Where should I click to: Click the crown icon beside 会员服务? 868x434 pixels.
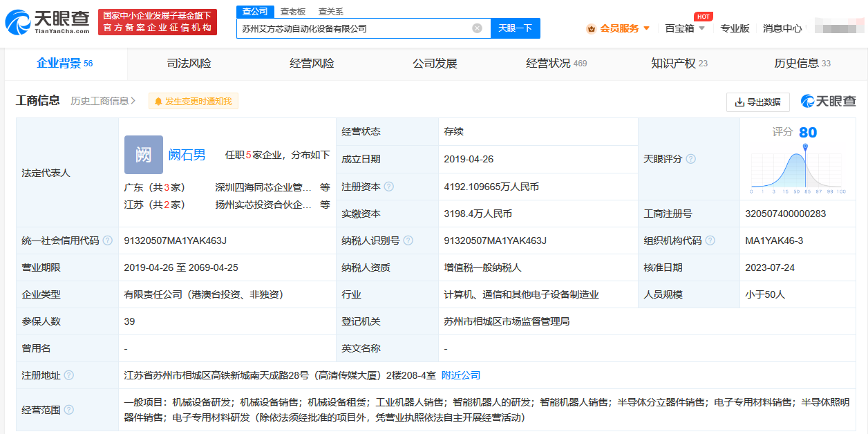pyautogui.click(x=591, y=28)
